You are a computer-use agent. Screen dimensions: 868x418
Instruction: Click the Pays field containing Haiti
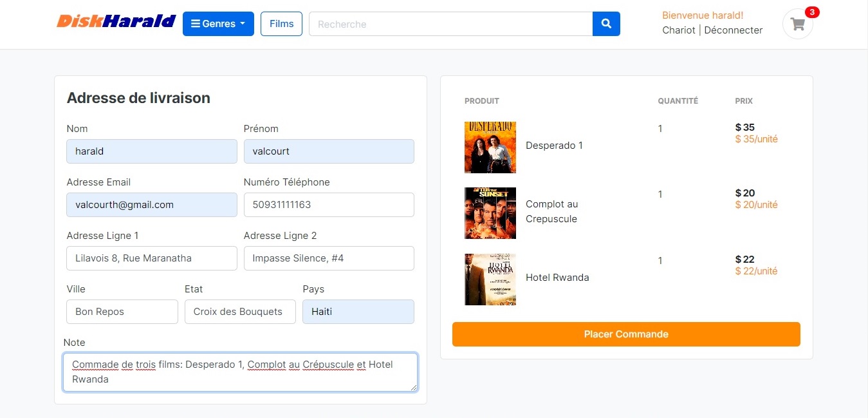pos(358,312)
